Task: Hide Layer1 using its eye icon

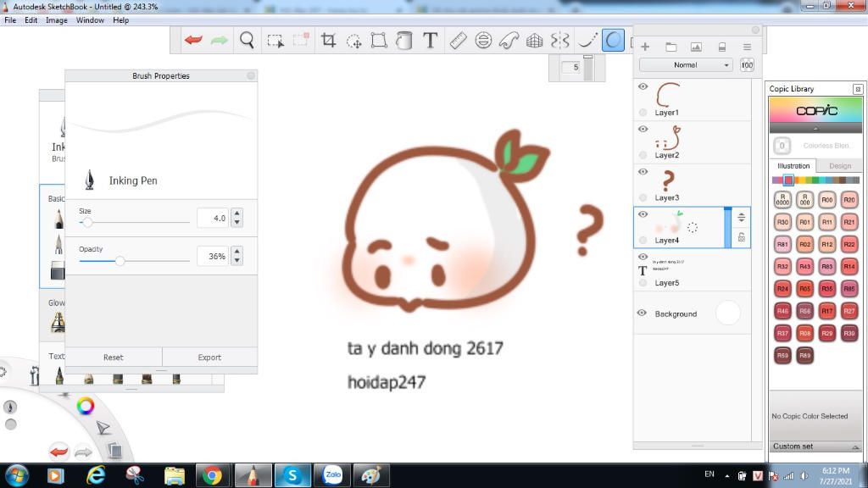Action: click(x=643, y=86)
